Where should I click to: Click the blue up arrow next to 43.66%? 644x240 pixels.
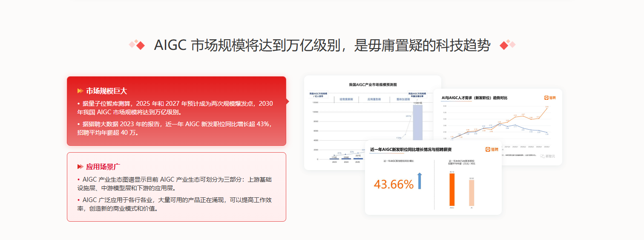(x=420, y=181)
